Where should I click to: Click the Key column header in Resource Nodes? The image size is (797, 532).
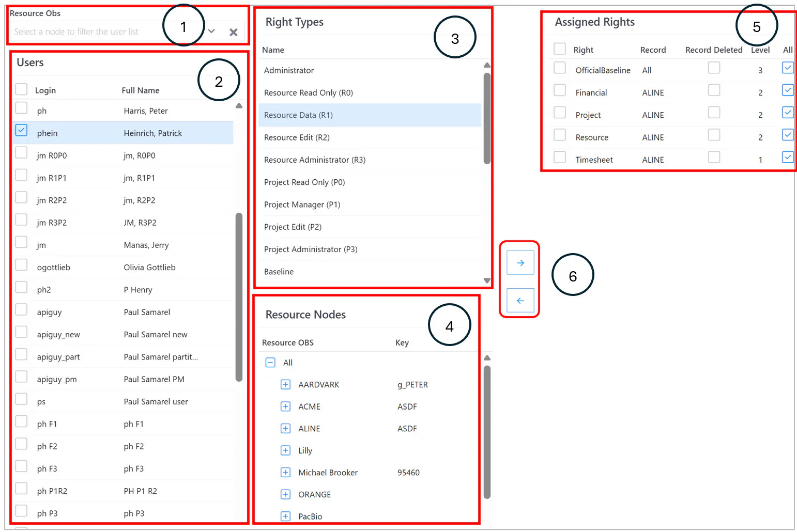[402, 342]
